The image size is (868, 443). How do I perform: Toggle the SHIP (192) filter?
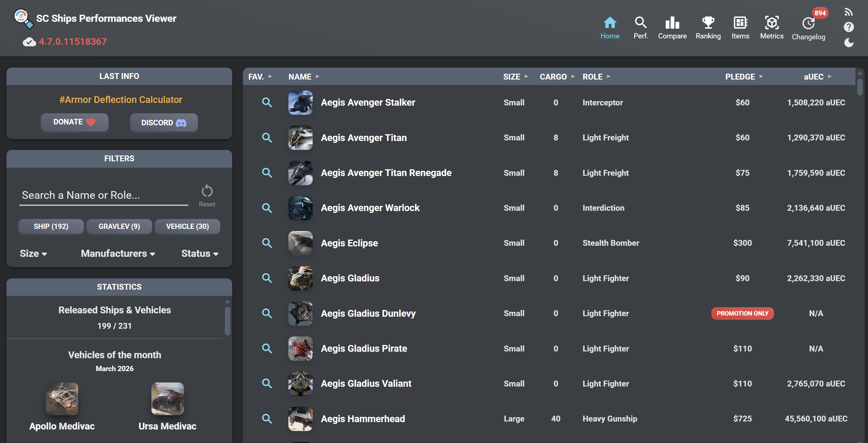coord(51,226)
